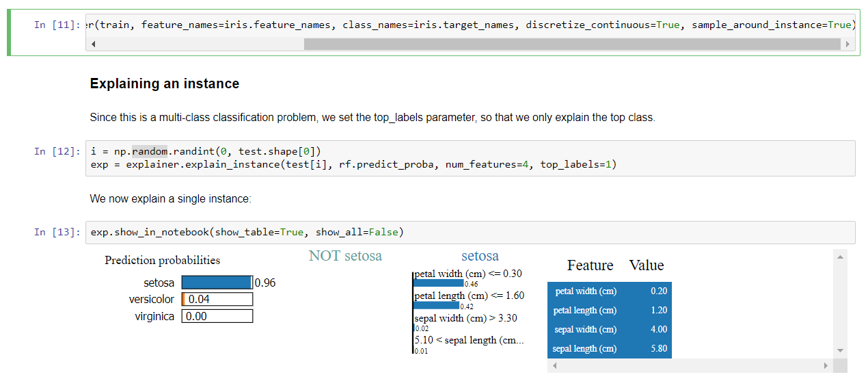
Task: Click value 4.00 in table
Action: [659, 330]
